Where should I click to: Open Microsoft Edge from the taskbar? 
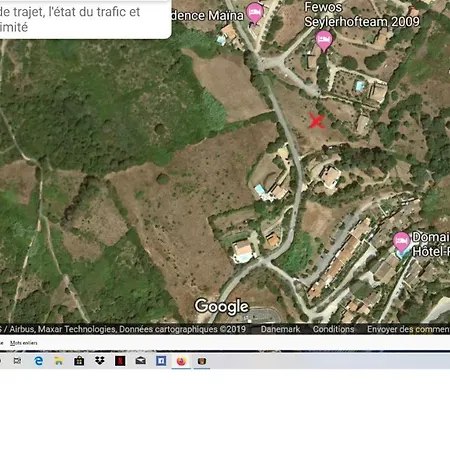[x=39, y=361]
